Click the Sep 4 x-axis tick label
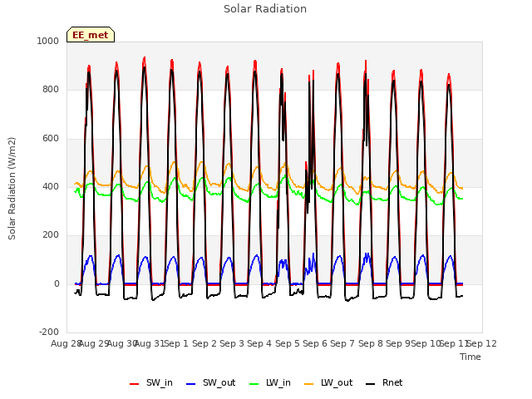Image resolution: width=532 pixels, height=399 pixels. [x=259, y=343]
